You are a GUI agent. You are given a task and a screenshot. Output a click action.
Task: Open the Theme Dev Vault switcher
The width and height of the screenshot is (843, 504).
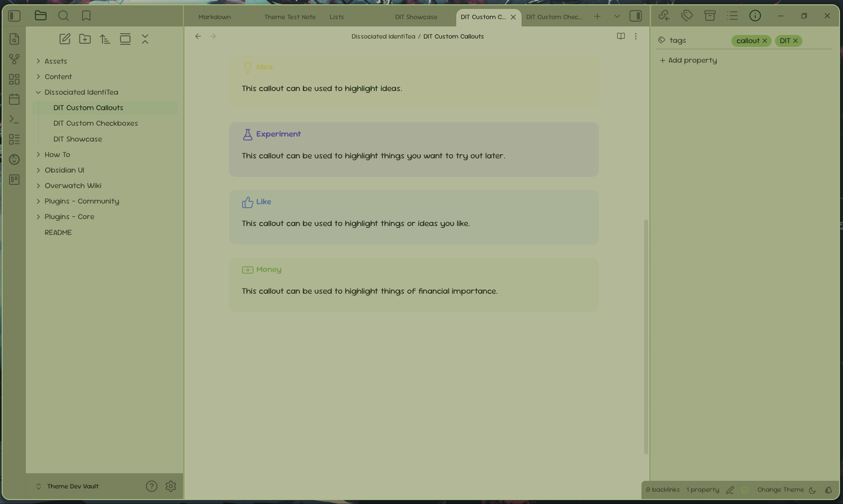point(67,486)
